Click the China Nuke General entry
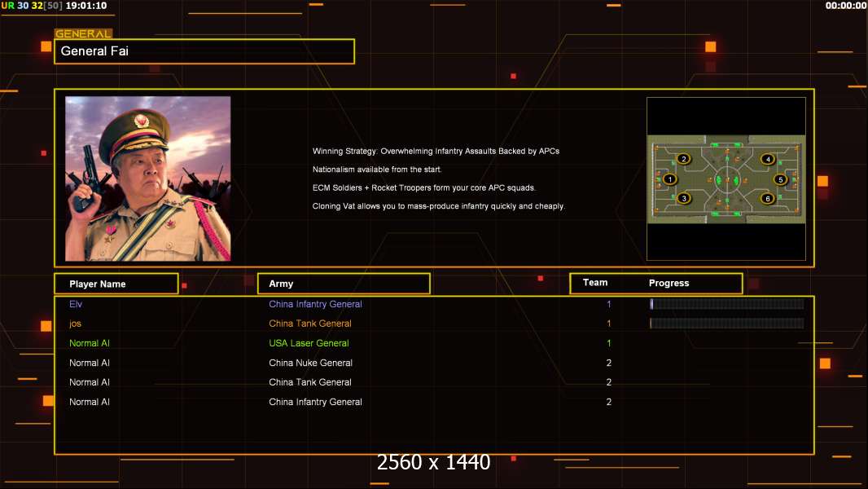868x489 pixels. pyautogui.click(x=310, y=363)
